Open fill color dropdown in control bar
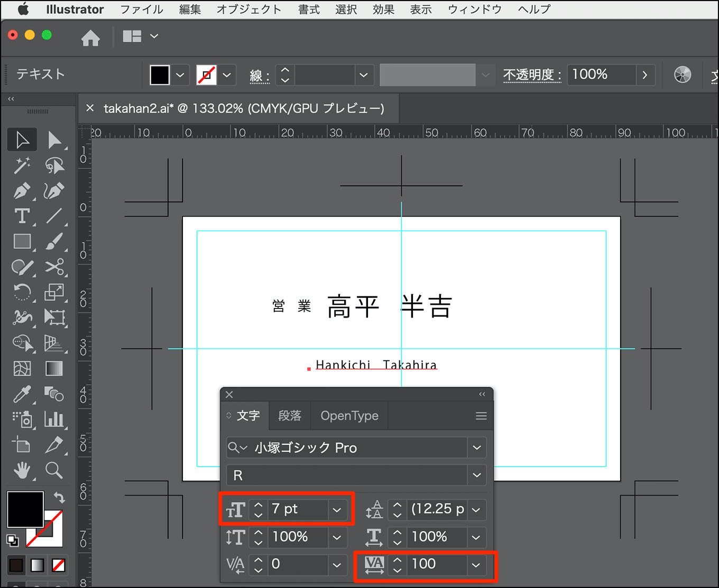 point(180,75)
